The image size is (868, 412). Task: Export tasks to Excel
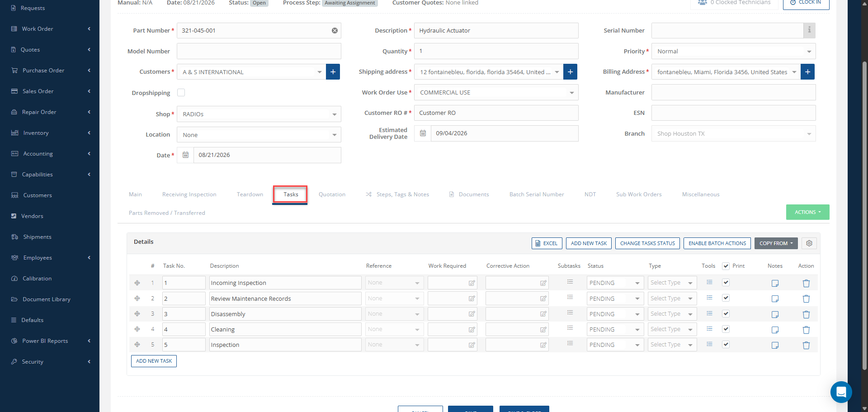(547, 243)
